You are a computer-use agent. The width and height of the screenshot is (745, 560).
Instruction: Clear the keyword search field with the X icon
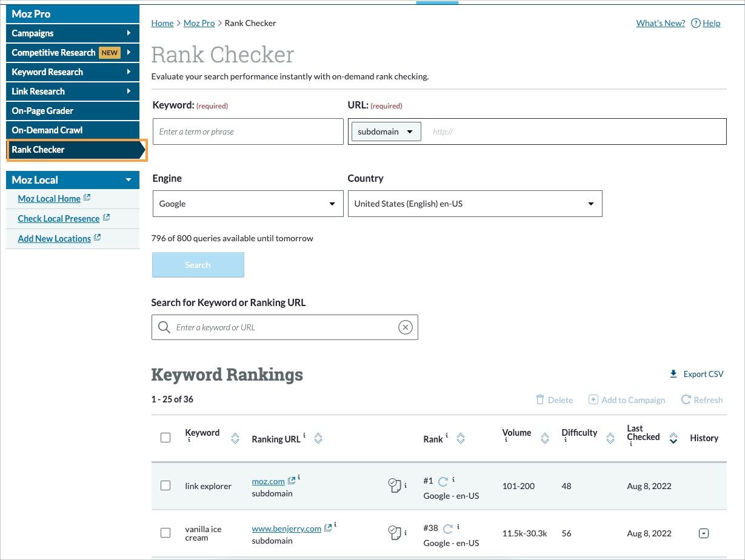click(x=405, y=327)
